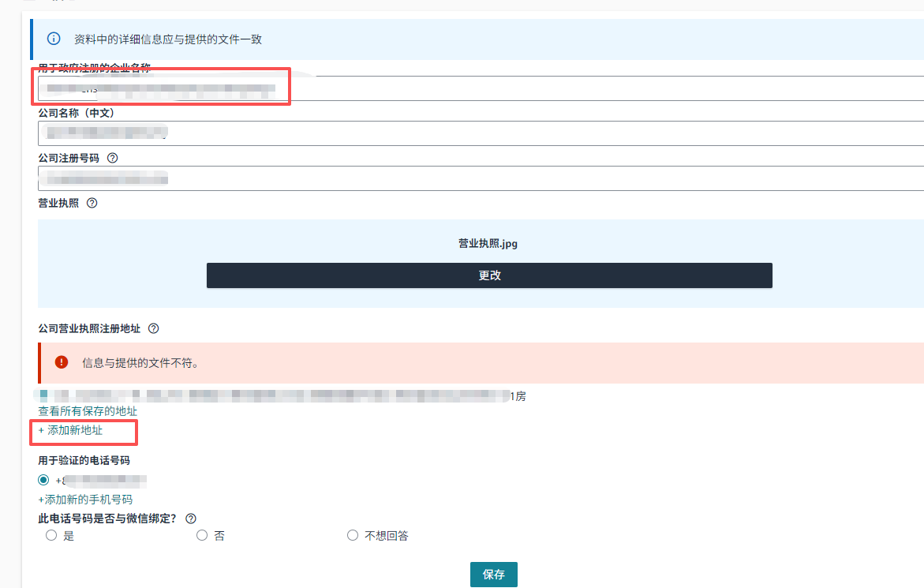Click help icon next to 营业执照 label
This screenshot has height=588, width=924.
92,203
